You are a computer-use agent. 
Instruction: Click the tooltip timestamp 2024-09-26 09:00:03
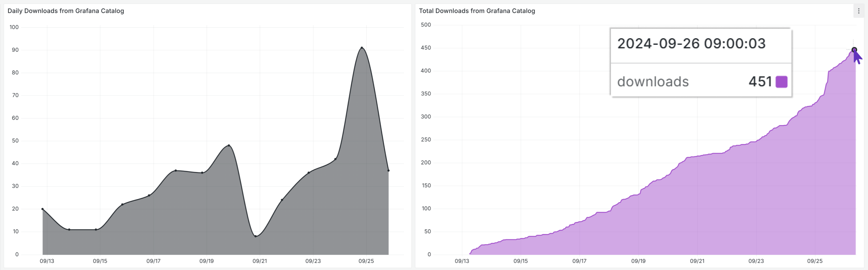(x=691, y=44)
